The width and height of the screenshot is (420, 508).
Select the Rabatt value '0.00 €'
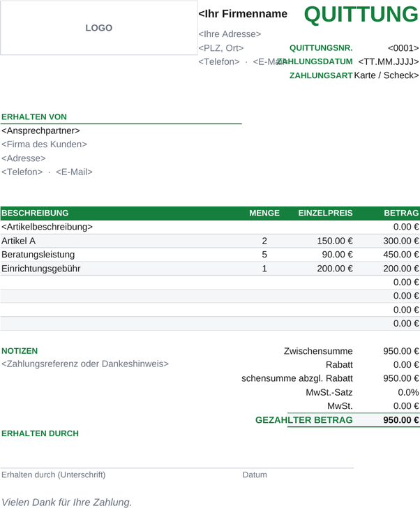pyautogui.click(x=406, y=365)
